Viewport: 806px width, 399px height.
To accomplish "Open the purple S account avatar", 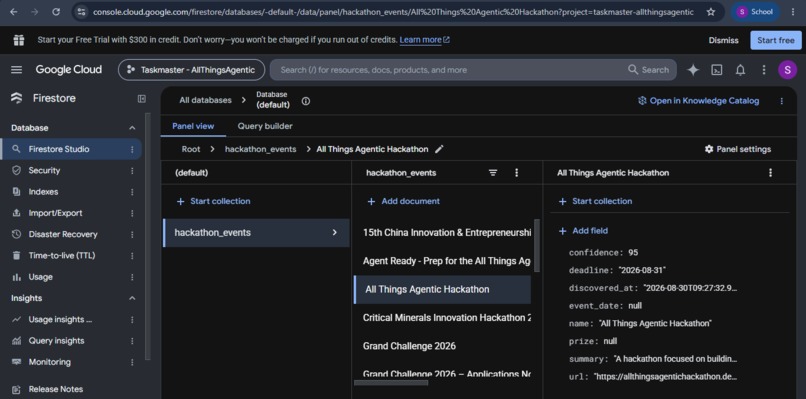I will (787, 69).
